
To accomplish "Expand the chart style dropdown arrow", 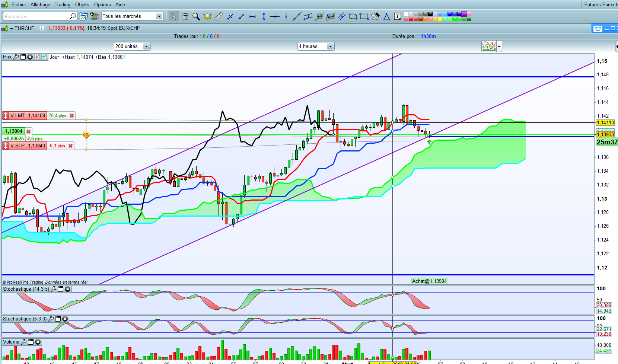I will click(499, 47).
